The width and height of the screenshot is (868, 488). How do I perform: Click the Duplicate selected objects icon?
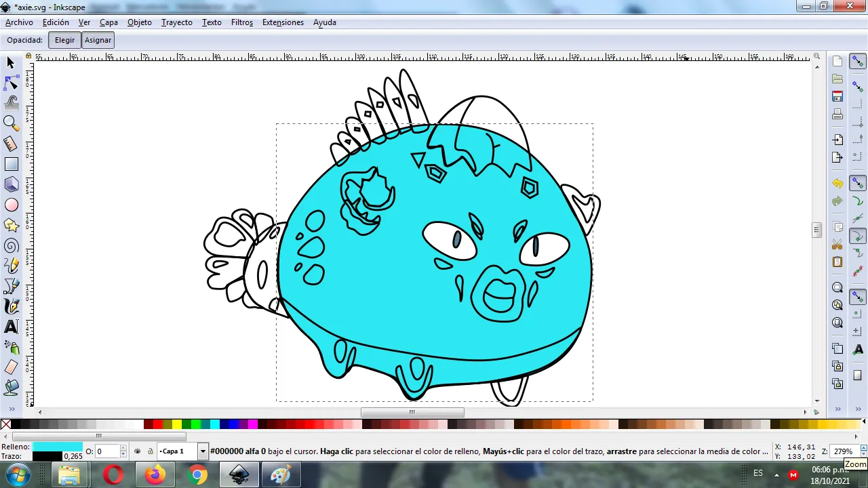point(837,348)
